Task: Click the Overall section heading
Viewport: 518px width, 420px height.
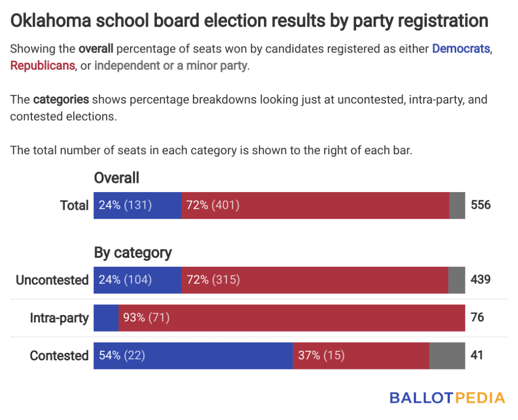Action: (117, 178)
